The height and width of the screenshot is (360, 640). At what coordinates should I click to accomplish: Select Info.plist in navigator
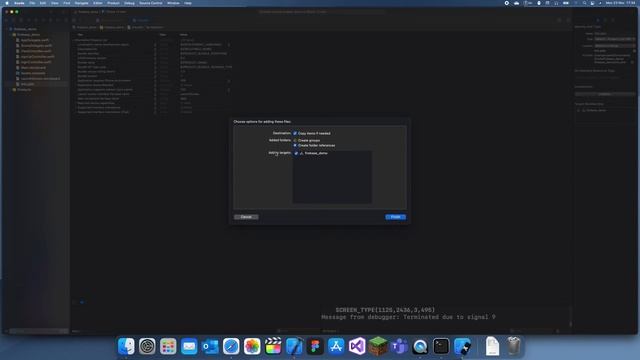[27, 84]
